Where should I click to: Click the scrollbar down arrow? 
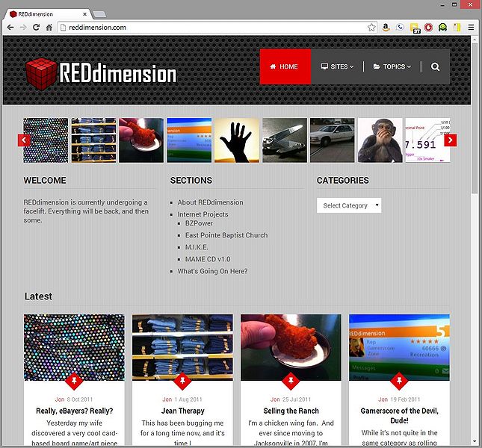click(475, 442)
